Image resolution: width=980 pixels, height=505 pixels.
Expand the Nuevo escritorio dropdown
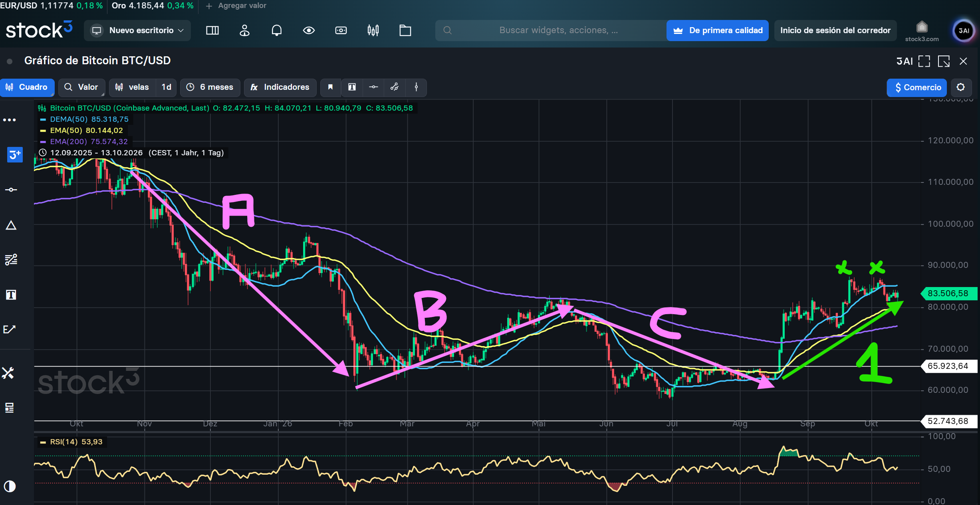(137, 30)
